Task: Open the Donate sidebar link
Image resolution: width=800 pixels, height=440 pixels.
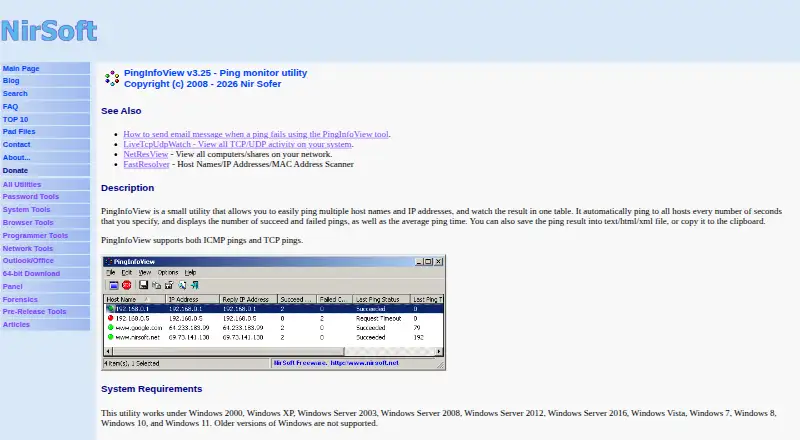Action: point(15,170)
